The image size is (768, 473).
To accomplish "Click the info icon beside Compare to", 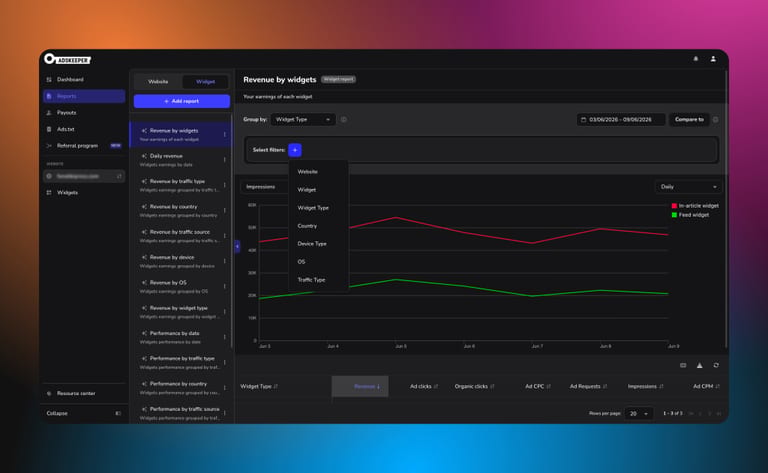I will point(716,119).
